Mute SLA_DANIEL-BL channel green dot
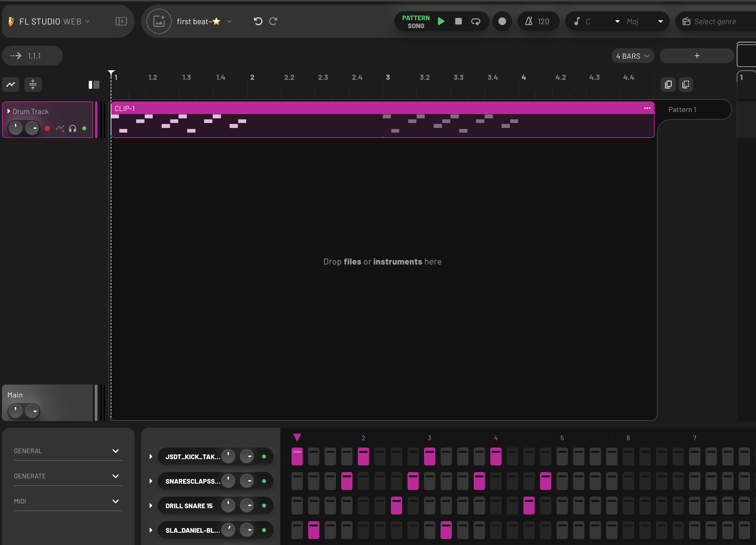 click(264, 530)
